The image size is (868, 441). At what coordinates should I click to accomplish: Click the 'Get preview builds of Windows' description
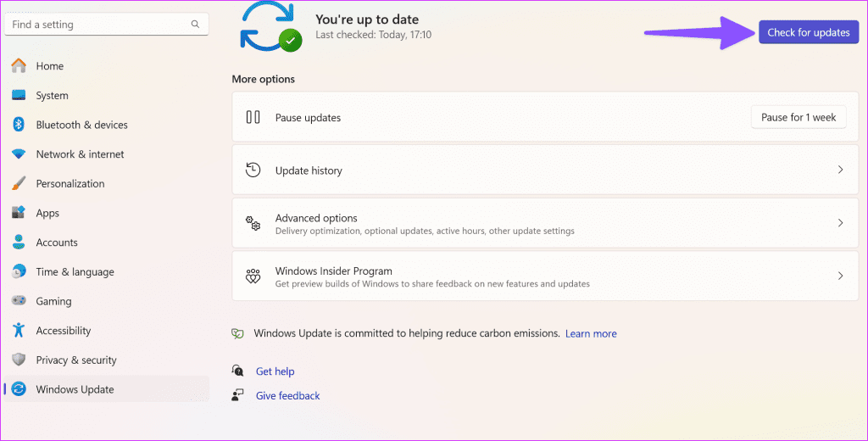432,283
